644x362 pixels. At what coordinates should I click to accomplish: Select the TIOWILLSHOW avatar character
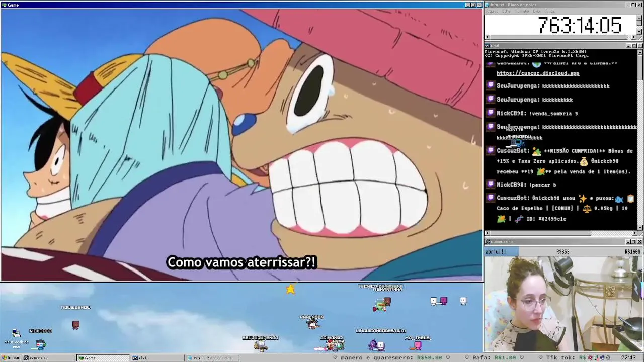point(75,325)
